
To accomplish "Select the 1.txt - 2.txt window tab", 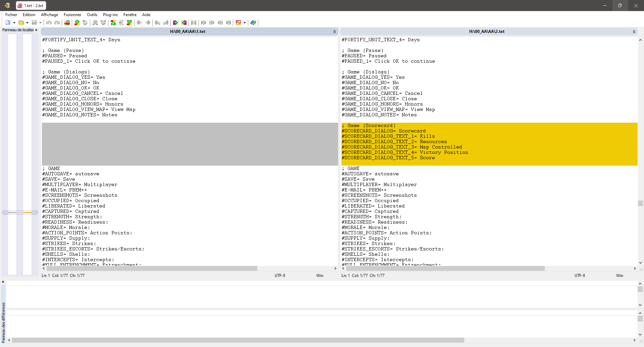I will 31,6.
